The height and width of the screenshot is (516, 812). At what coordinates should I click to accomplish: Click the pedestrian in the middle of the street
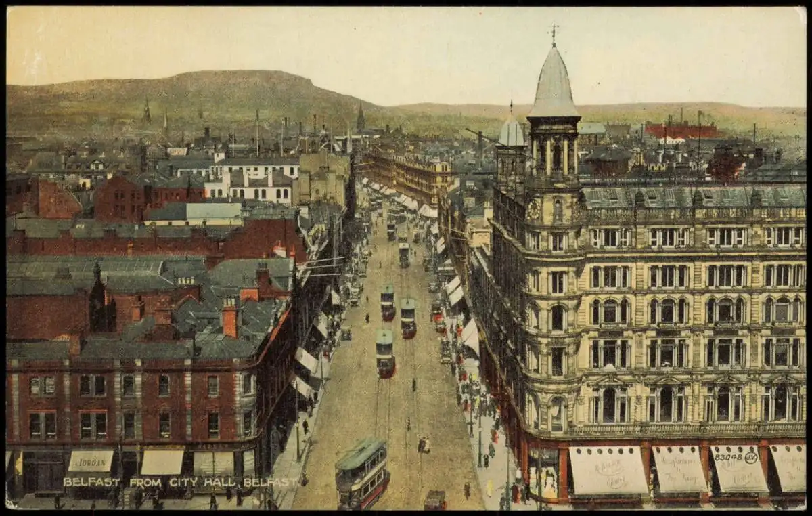(413, 385)
